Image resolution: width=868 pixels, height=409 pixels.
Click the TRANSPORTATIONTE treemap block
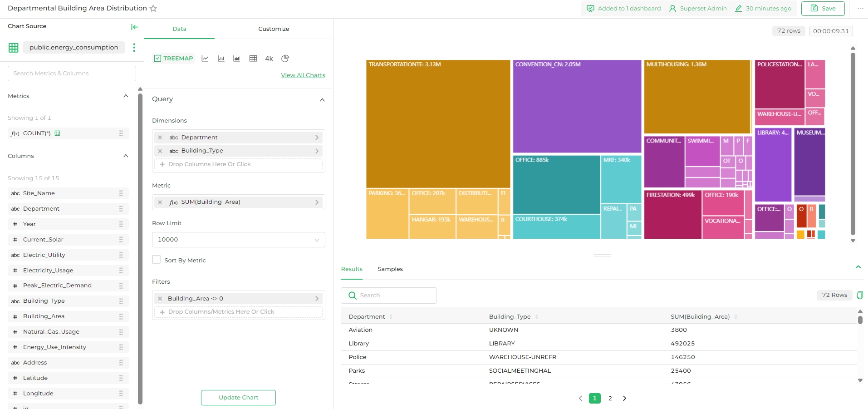(438, 124)
